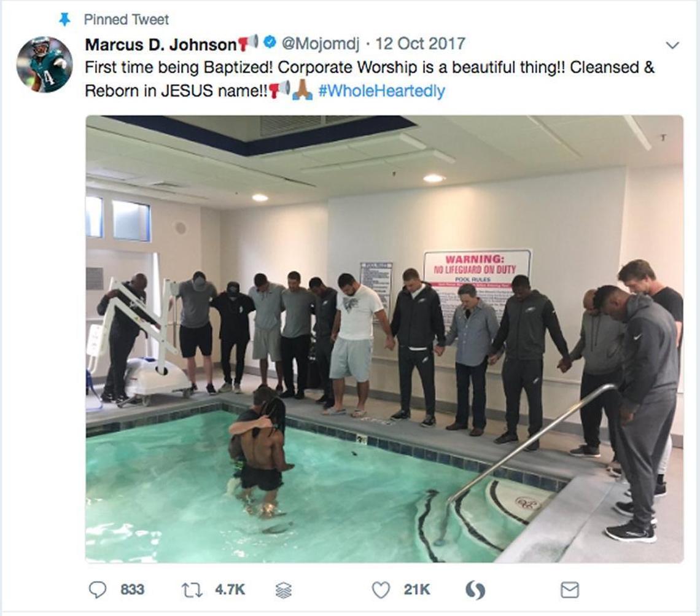Click the 4.7K retweets count
700x616 pixels.
(x=230, y=590)
